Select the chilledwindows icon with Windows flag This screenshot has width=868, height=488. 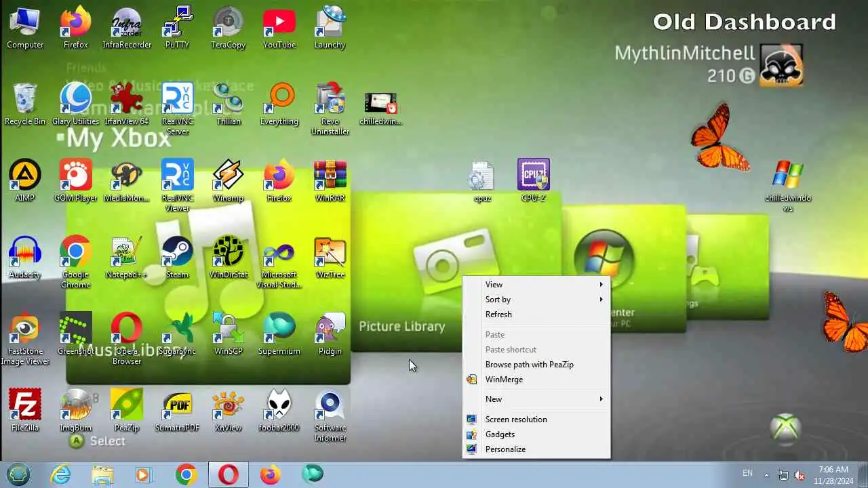pos(788,186)
